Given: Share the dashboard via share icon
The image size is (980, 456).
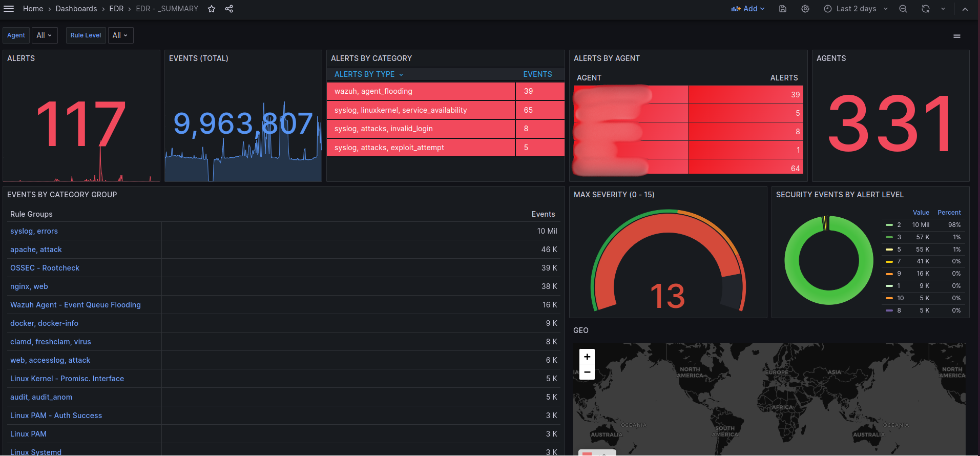Looking at the screenshot, I should (229, 9).
